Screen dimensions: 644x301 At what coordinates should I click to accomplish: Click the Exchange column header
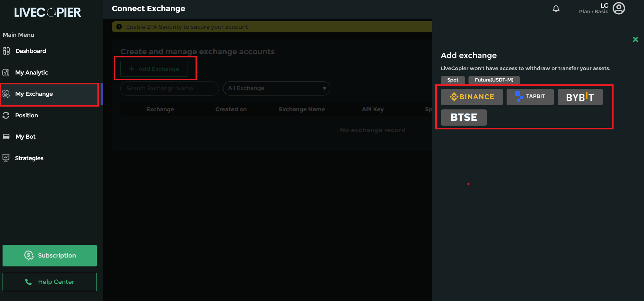(x=160, y=109)
